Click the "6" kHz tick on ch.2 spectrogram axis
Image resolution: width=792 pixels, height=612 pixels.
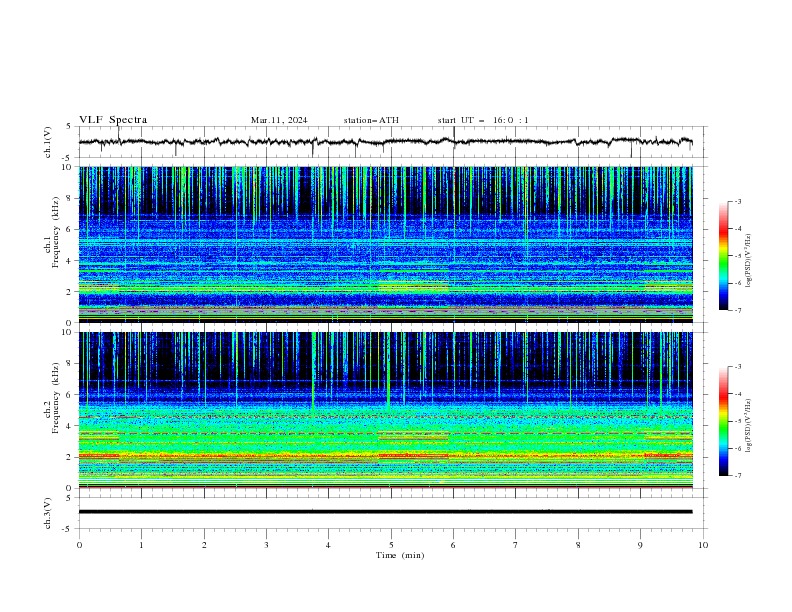tap(70, 394)
